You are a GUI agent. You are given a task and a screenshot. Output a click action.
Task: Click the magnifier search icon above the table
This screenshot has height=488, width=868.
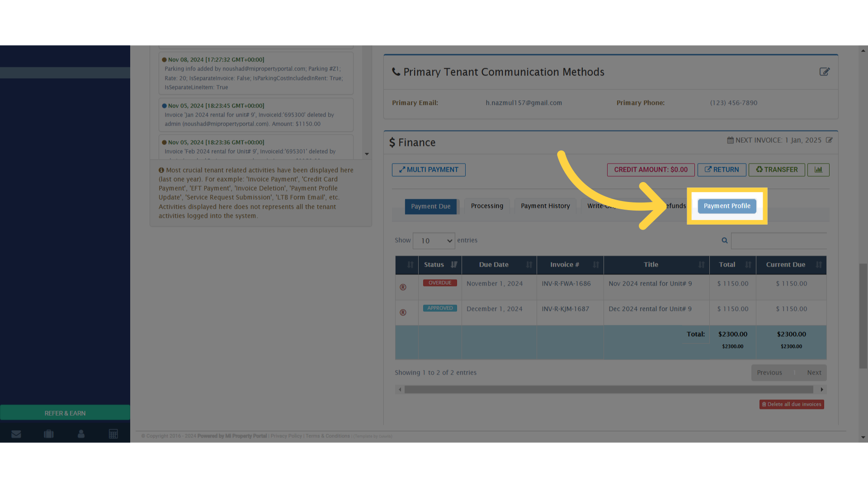click(725, 240)
